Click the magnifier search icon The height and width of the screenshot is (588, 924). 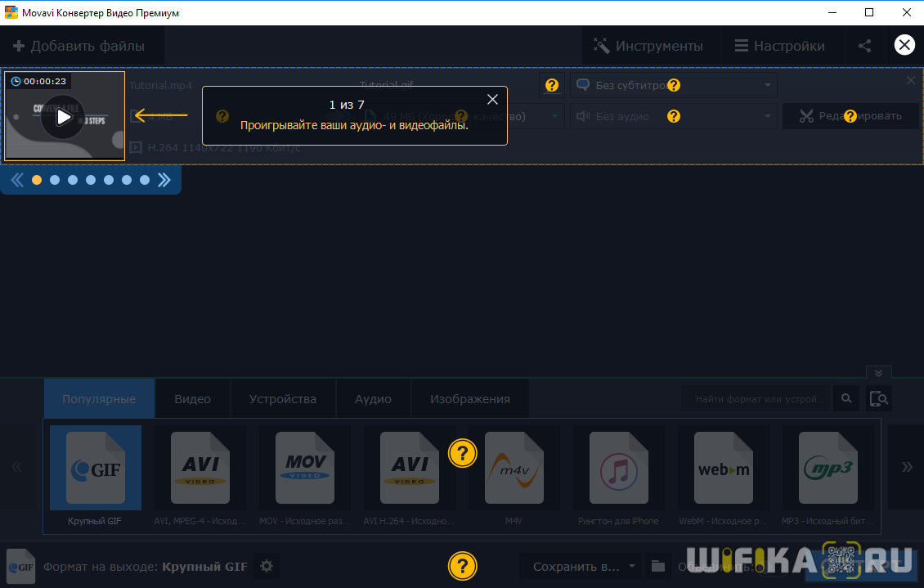point(846,399)
